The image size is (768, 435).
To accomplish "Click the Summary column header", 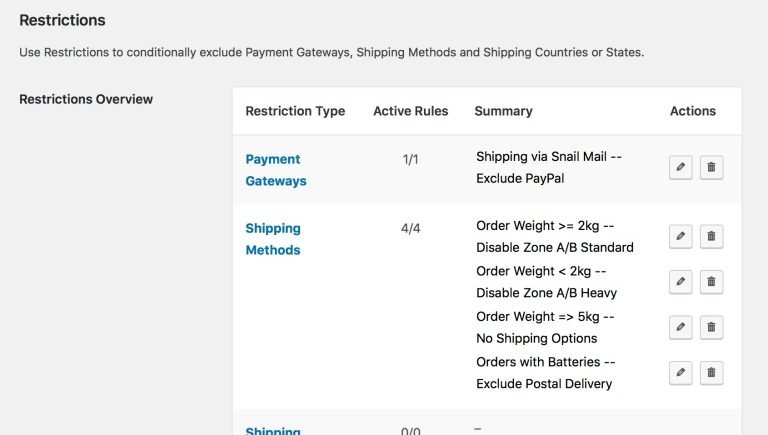I will tap(503, 111).
